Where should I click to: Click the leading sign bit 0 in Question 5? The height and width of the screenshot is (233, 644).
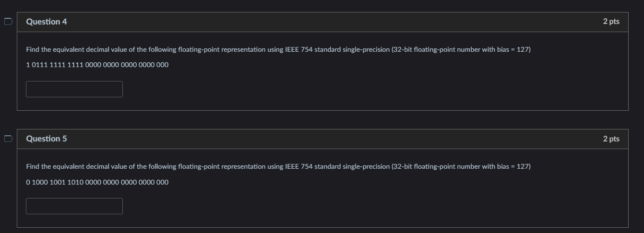(28, 182)
